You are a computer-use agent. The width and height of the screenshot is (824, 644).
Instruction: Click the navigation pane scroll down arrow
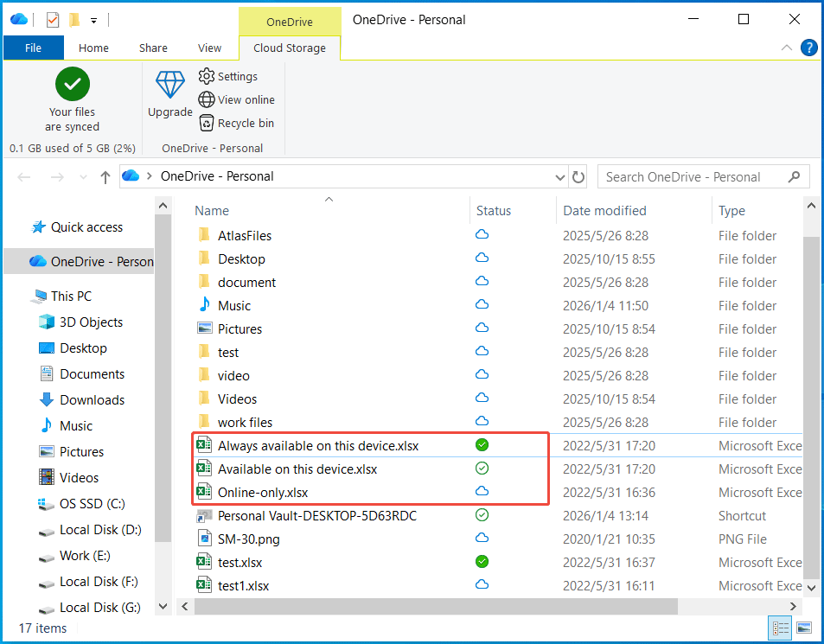[x=163, y=607]
